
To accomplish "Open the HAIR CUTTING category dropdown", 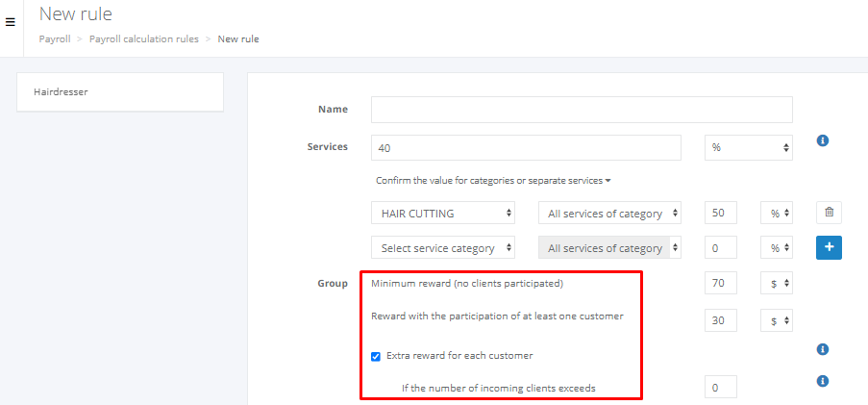I will coord(442,214).
